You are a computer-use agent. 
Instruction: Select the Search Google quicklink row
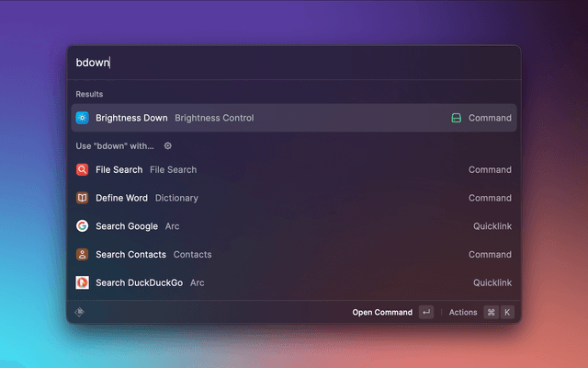[294, 226]
